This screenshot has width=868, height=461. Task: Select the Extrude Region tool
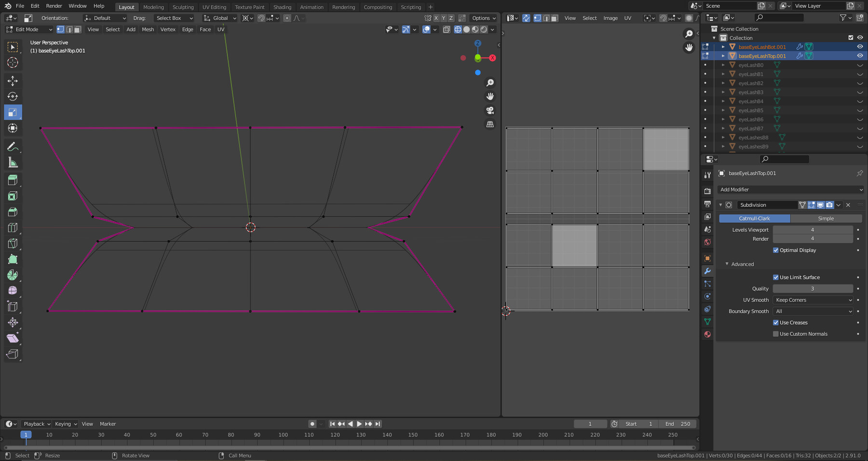(13, 180)
